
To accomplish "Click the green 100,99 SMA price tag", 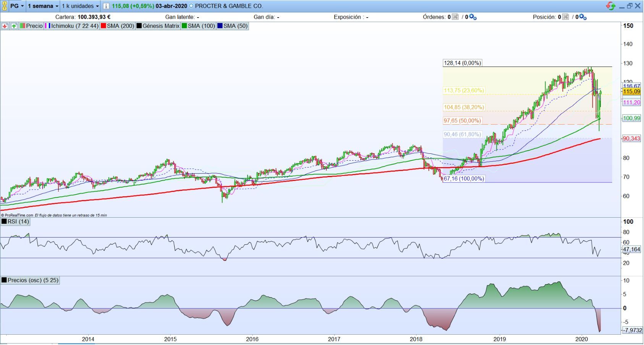I will point(631,118).
